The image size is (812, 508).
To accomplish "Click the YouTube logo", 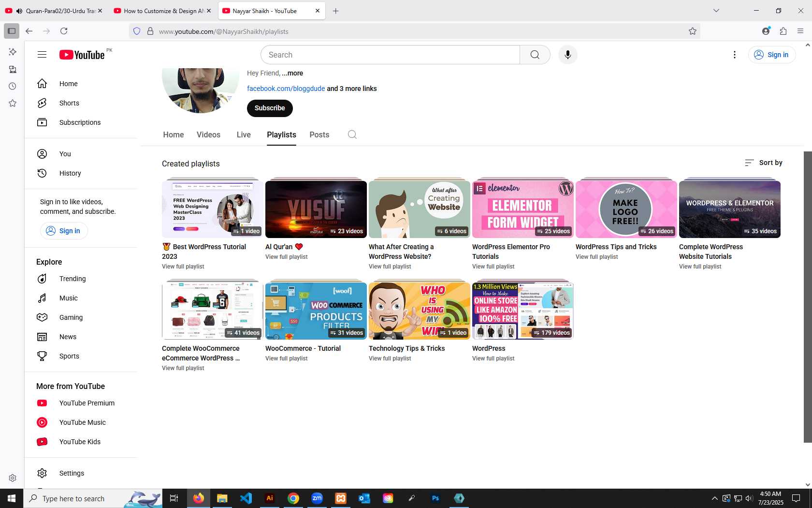I will tap(82, 55).
